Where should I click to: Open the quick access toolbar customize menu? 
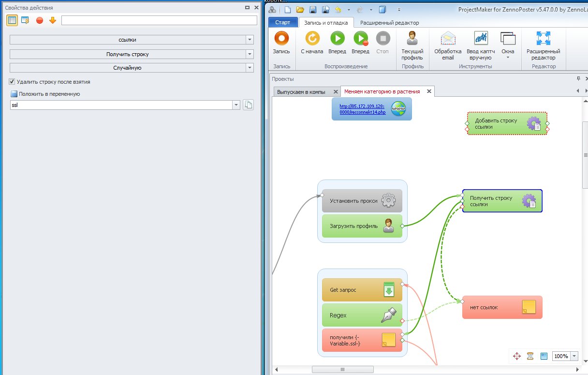pos(399,10)
